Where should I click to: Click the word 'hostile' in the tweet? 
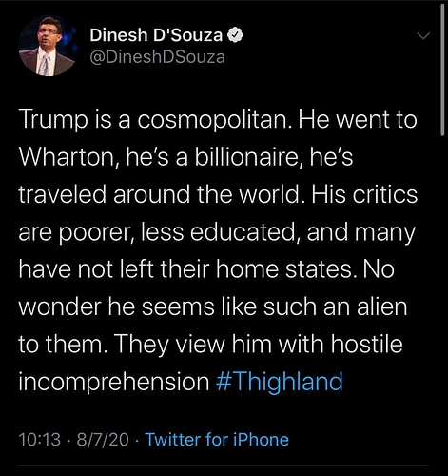tap(367, 345)
